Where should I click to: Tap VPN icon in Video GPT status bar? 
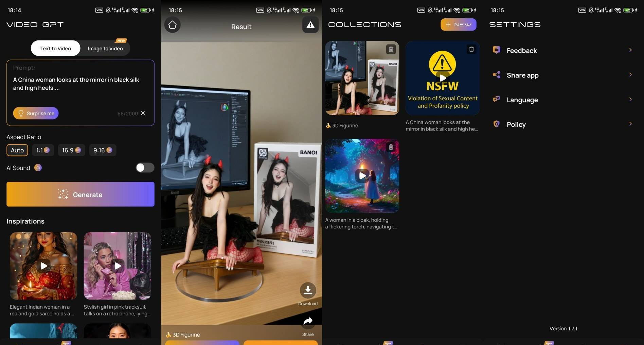pyautogui.click(x=99, y=10)
